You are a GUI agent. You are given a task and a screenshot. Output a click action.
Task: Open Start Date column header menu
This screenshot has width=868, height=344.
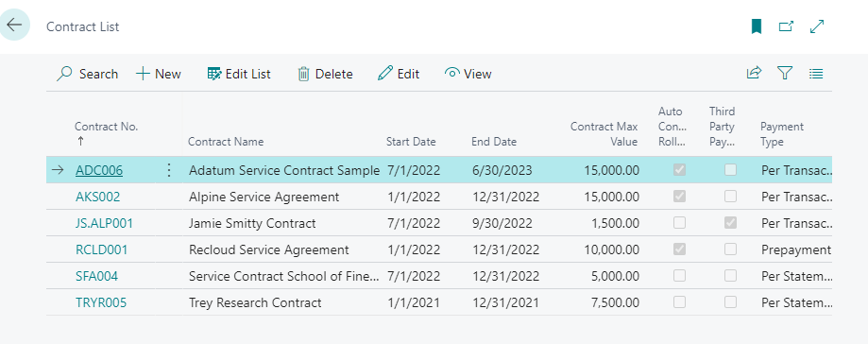pyautogui.click(x=411, y=142)
